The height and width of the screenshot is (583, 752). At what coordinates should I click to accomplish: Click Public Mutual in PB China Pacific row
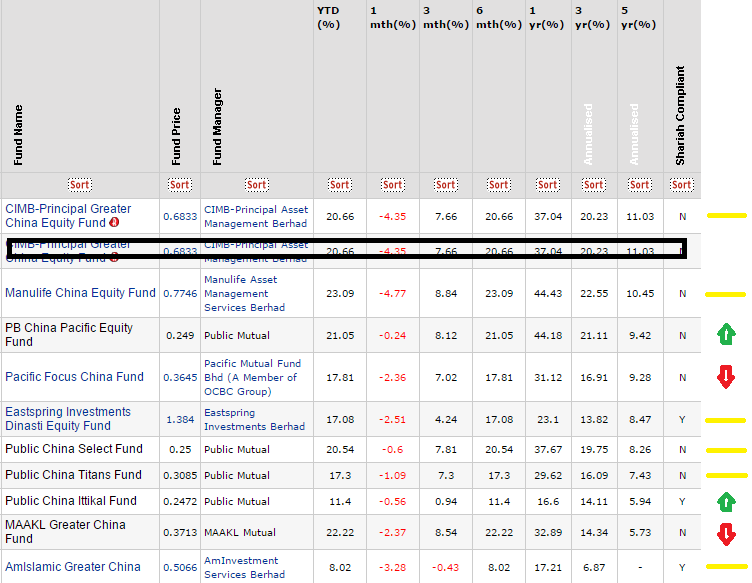pyautogui.click(x=237, y=336)
